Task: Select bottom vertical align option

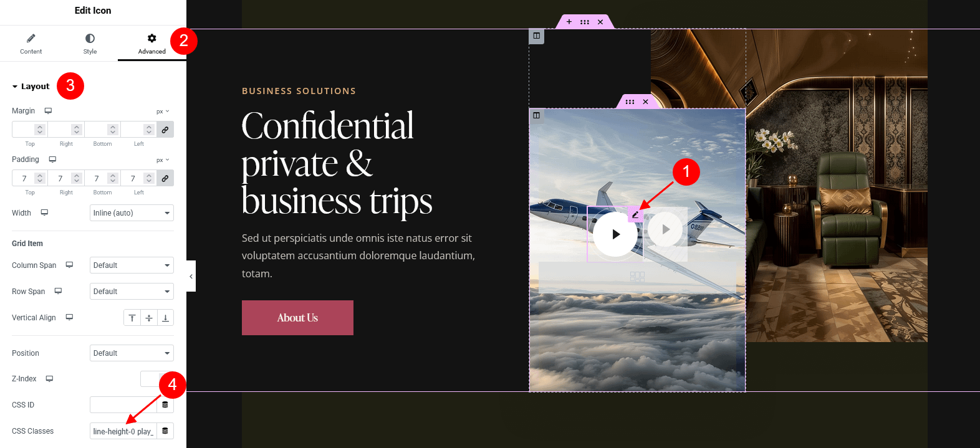Action: pos(165,318)
